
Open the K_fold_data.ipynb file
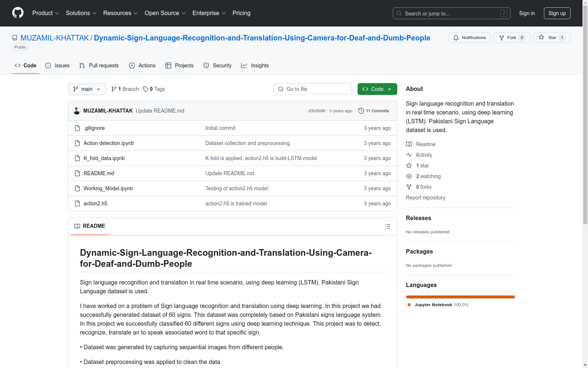(x=104, y=158)
